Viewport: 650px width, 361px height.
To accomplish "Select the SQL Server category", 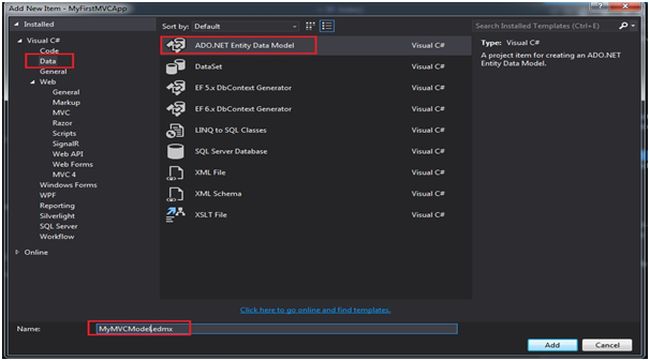I will point(58,226).
